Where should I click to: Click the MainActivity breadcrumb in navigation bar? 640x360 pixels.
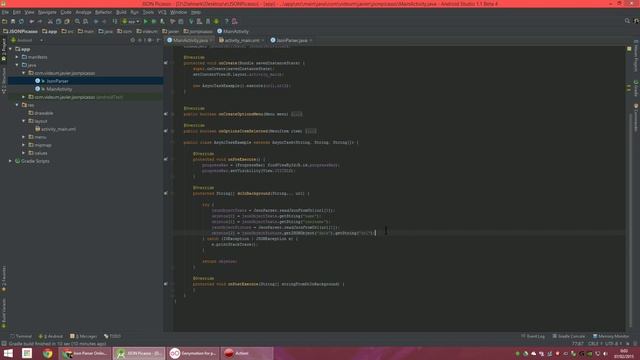(x=233, y=31)
